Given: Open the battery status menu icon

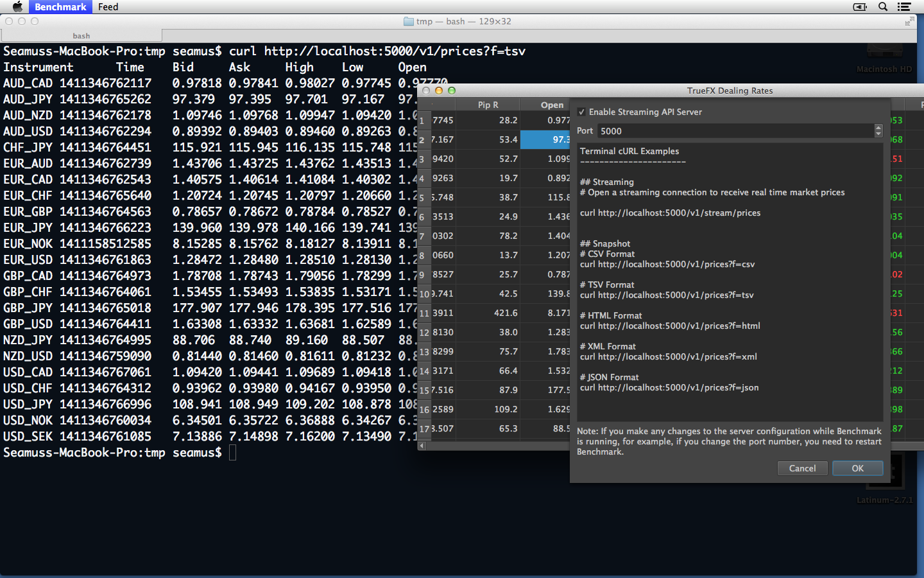Looking at the screenshot, I should tap(860, 6).
